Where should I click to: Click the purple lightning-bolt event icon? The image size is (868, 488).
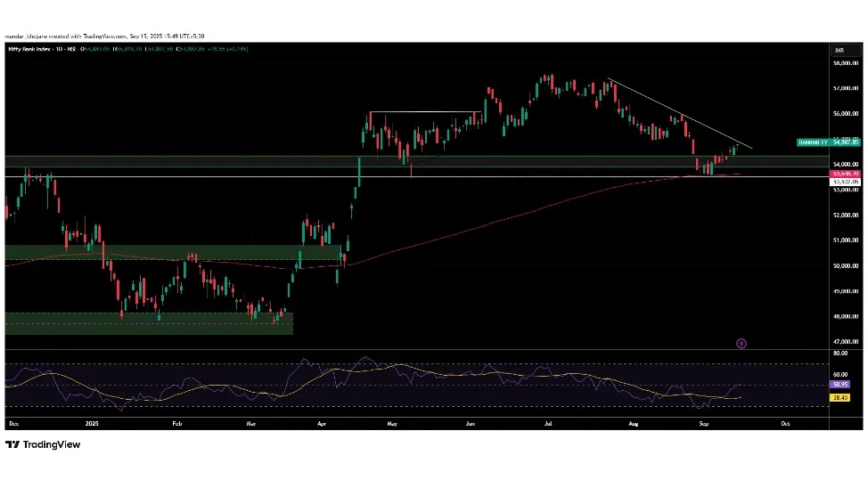point(741,344)
